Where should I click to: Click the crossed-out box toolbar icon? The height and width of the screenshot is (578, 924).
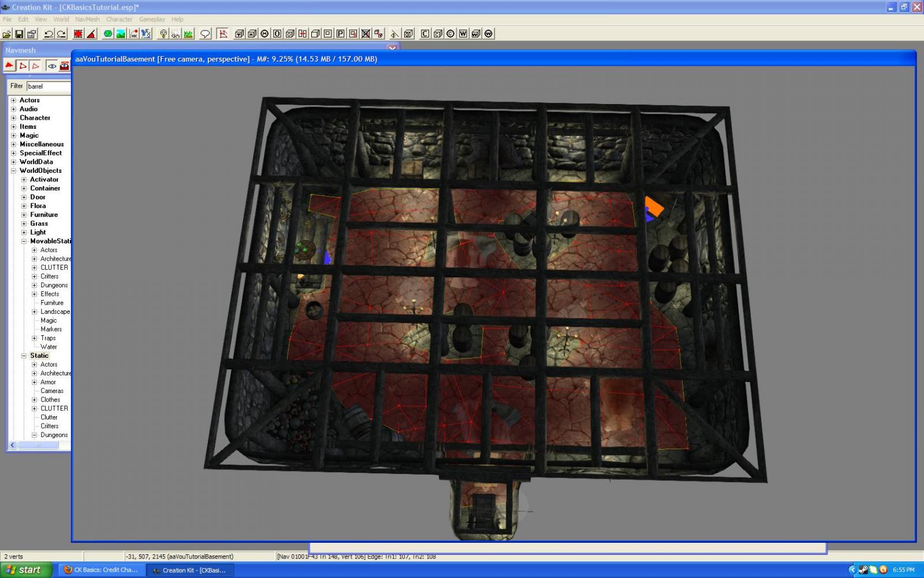click(366, 34)
